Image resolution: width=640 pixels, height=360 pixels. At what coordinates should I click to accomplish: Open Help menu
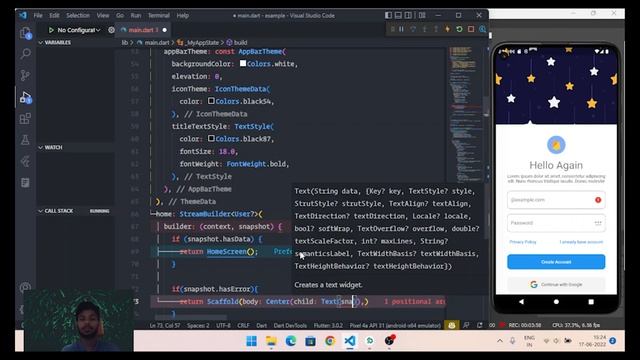182,16
